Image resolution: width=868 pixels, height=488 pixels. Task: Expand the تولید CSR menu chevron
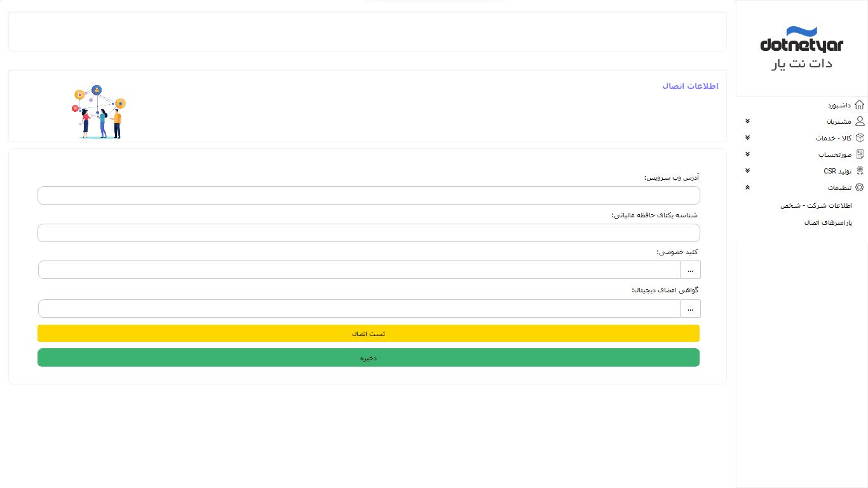pos(747,170)
